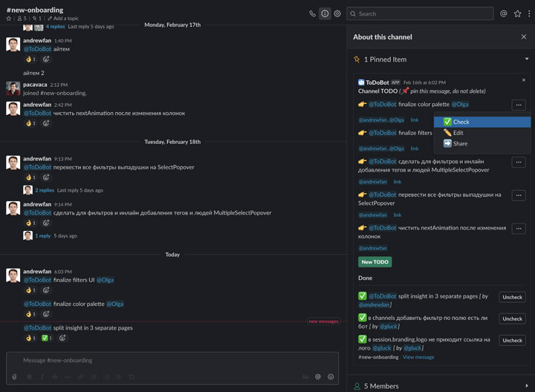Viewport: 535px width, 392px height.
Task: Insert a link in composer
Action: point(80,376)
